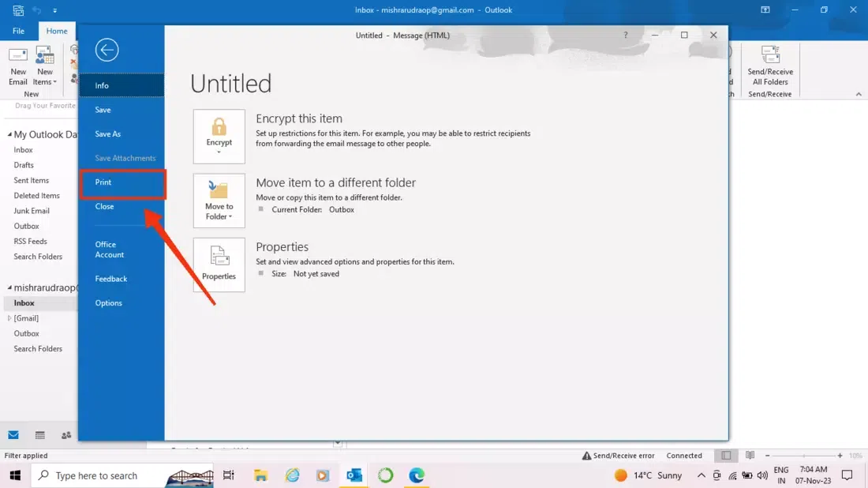Toggle Reading view in the status bar

point(749,455)
